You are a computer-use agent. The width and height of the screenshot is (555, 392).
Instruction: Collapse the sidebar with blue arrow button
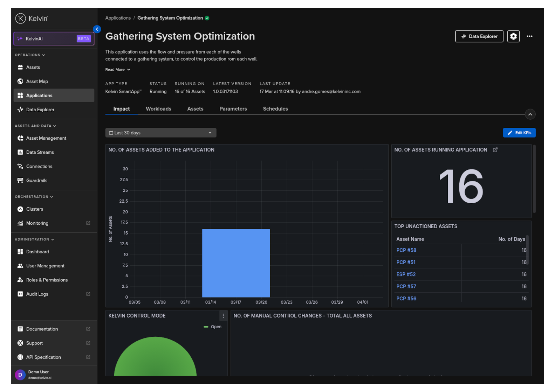[97, 29]
